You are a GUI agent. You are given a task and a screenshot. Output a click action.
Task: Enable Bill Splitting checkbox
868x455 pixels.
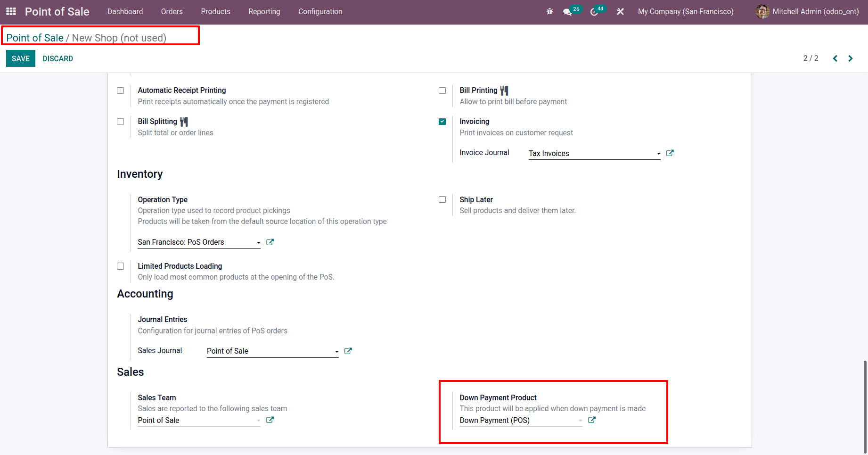121,122
